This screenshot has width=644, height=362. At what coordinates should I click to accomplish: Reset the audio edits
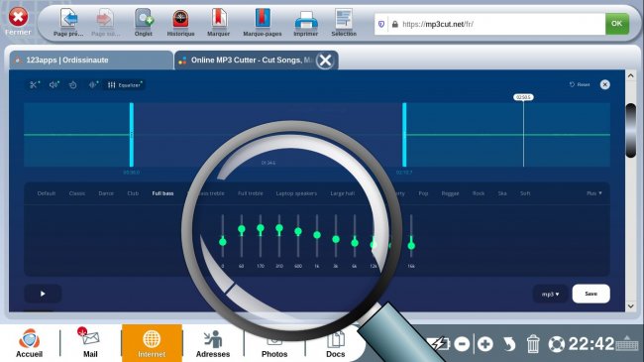coord(580,84)
